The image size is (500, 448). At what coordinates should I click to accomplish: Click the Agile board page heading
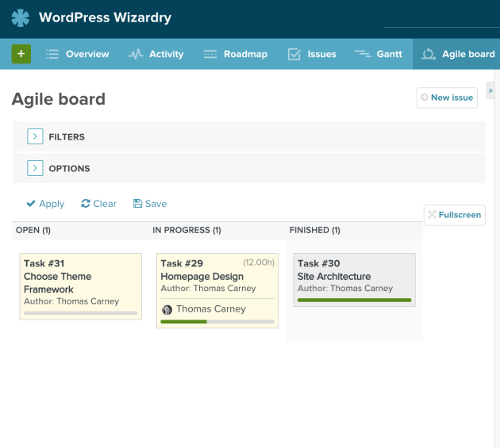tap(59, 99)
